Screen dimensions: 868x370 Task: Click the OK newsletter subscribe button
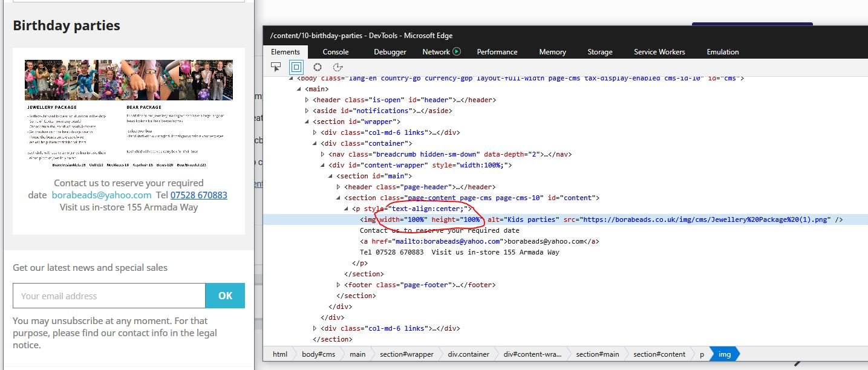226,296
